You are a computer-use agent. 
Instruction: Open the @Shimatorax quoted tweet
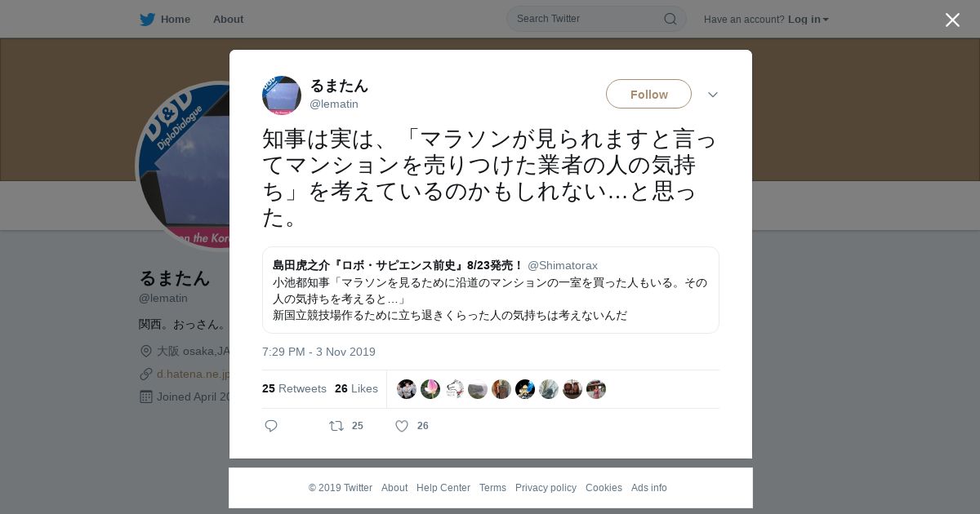tap(490, 290)
